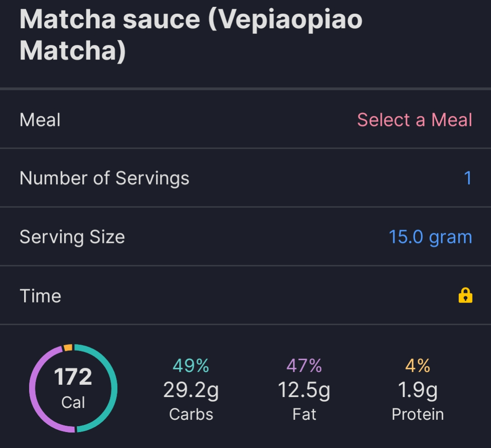Click the yellow premium lock icon
This screenshot has height=448, width=491.
click(465, 296)
